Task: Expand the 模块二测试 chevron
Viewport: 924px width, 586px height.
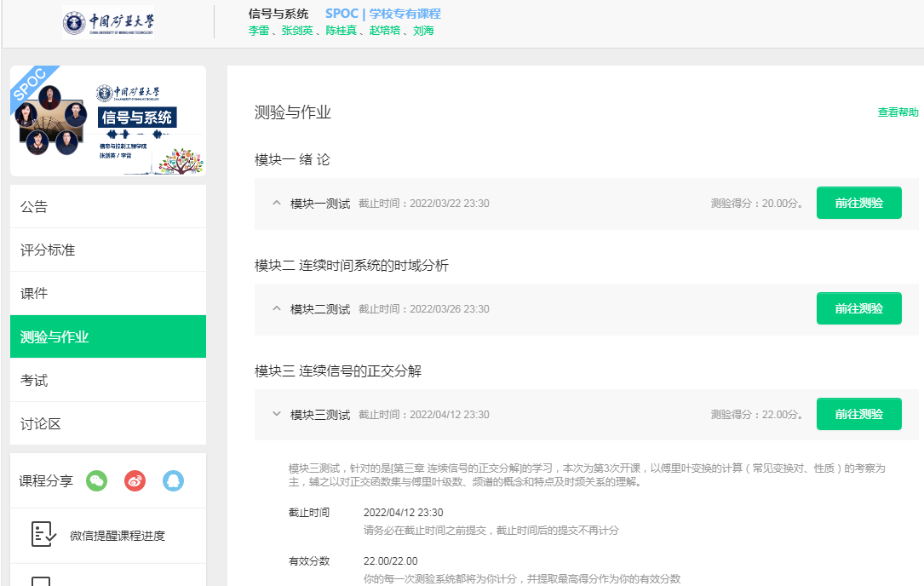Action: (x=276, y=308)
